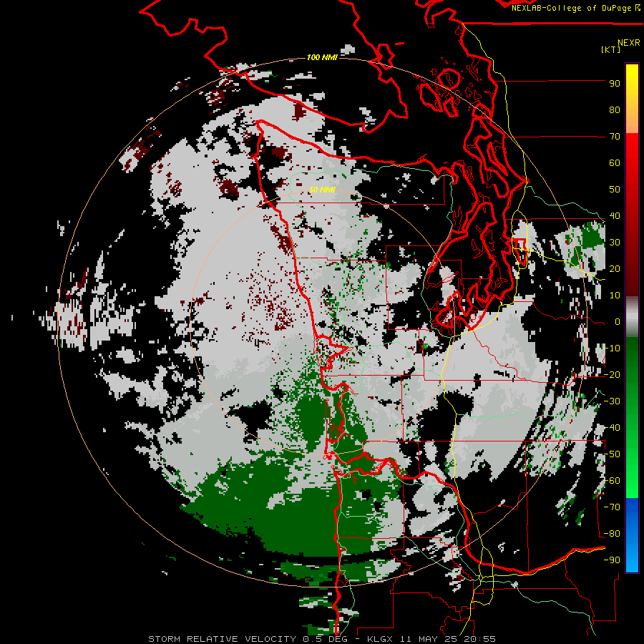Click the 40 value on the velocity scale

point(615,216)
